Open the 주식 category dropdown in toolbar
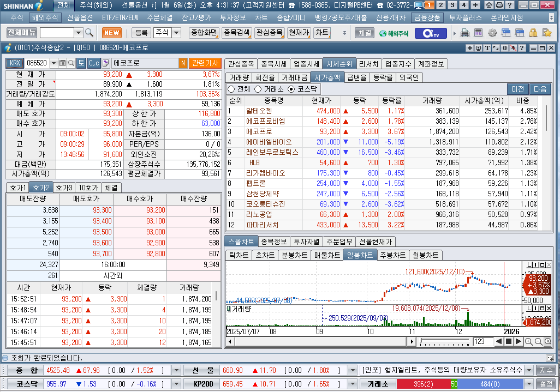The height and width of the screenshot is (392, 560). pyautogui.click(x=176, y=33)
